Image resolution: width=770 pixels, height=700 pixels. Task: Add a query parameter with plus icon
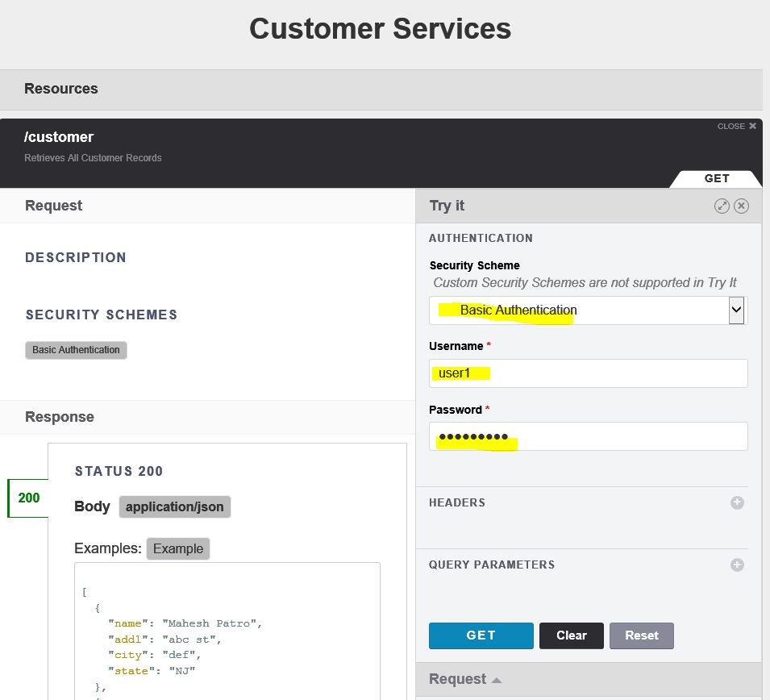click(737, 565)
